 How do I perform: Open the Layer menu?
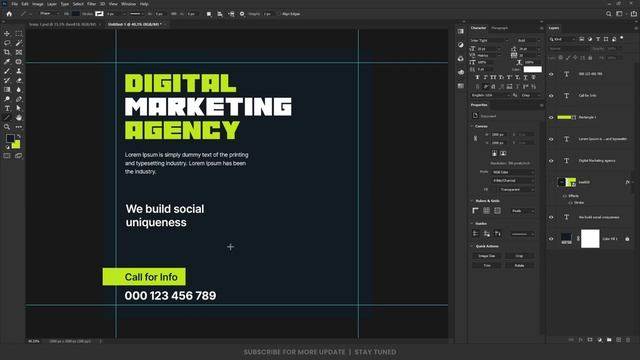[52, 4]
